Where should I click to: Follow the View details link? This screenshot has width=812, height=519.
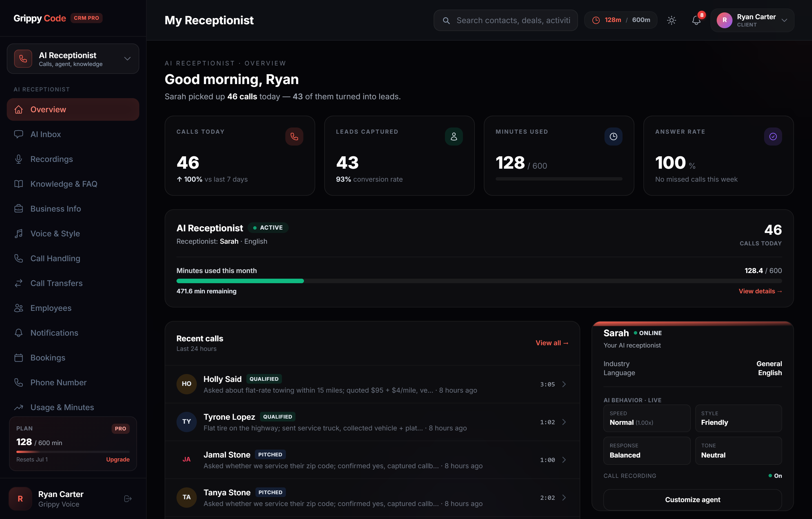pyautogui.click(x=760, y=291)
